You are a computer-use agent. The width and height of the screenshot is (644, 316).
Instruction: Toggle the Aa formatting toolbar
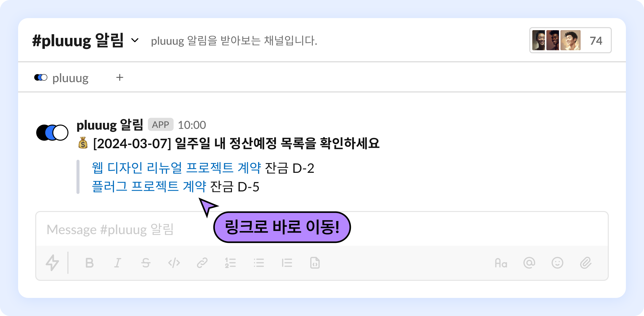point(501,263)
